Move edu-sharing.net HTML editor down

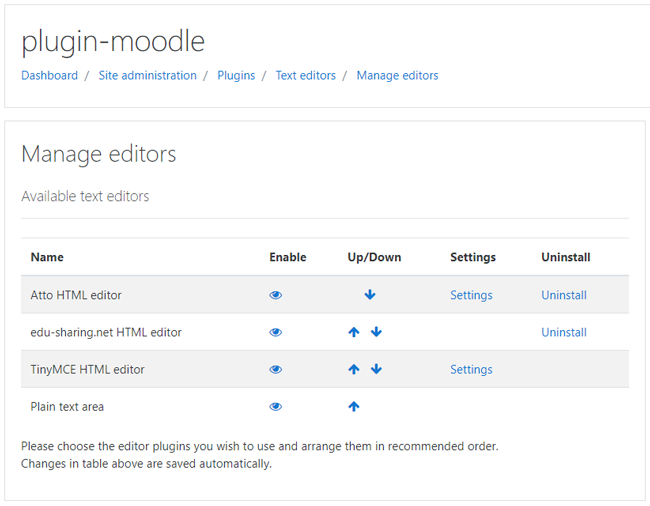point(376,332)
